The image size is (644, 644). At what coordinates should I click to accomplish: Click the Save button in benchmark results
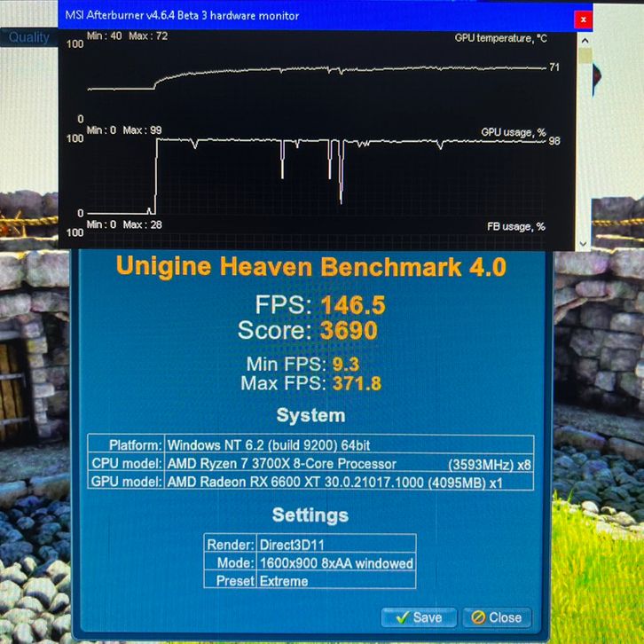(418, 617)
